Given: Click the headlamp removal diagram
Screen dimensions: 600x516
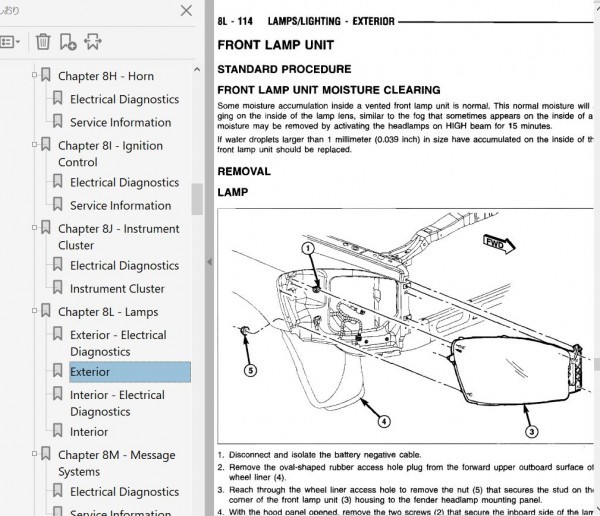Looking at the screenshot, I should pyautogui.click(x=406, y=326).
